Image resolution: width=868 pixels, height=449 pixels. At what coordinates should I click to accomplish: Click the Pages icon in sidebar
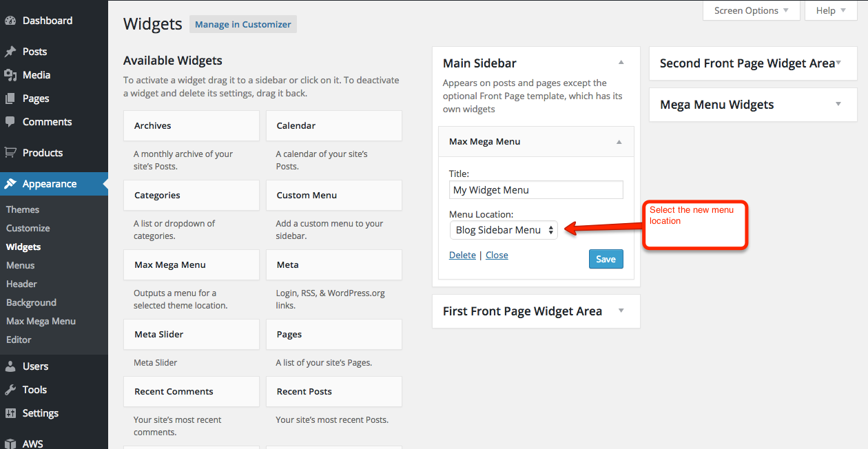pos(10,98)
